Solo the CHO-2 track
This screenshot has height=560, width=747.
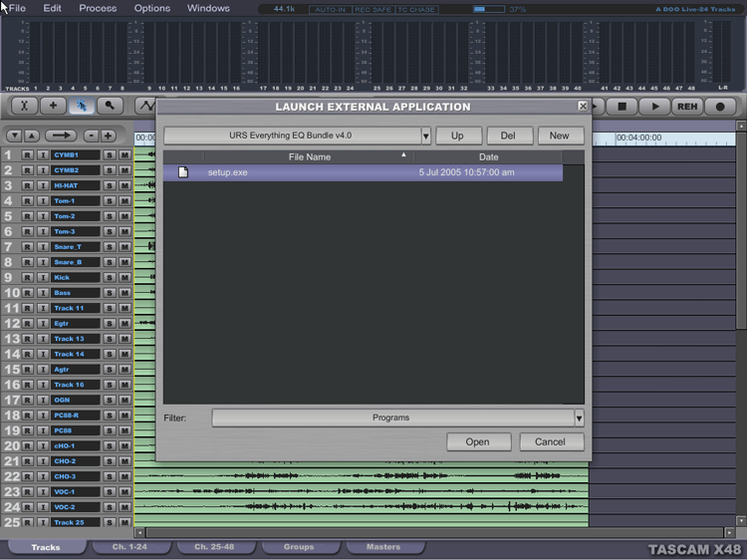110,461
